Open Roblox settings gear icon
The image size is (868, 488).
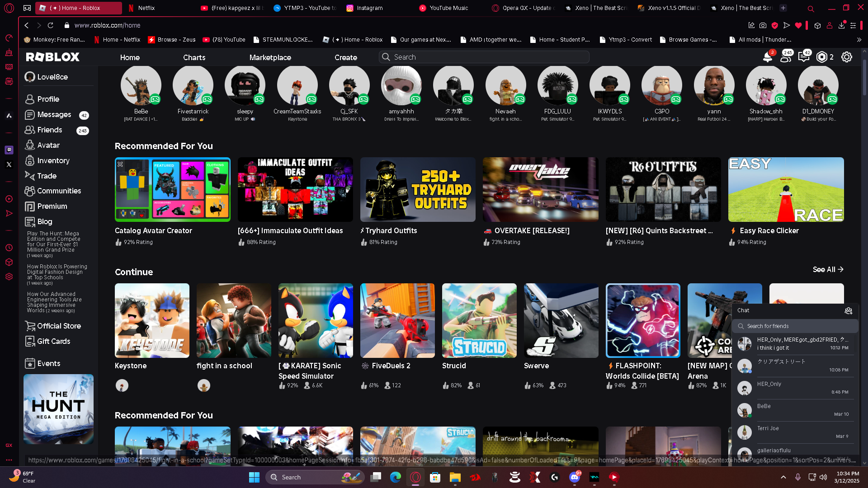846,57
